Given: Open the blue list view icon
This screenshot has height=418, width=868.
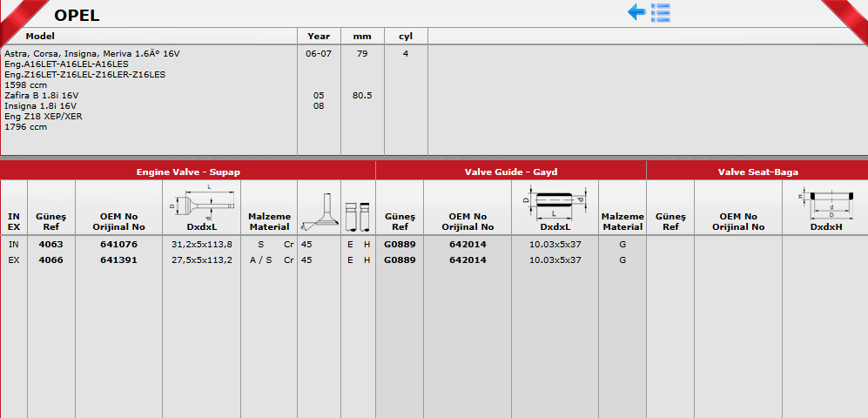Looking at the screenshot, I should click(660, 12).
